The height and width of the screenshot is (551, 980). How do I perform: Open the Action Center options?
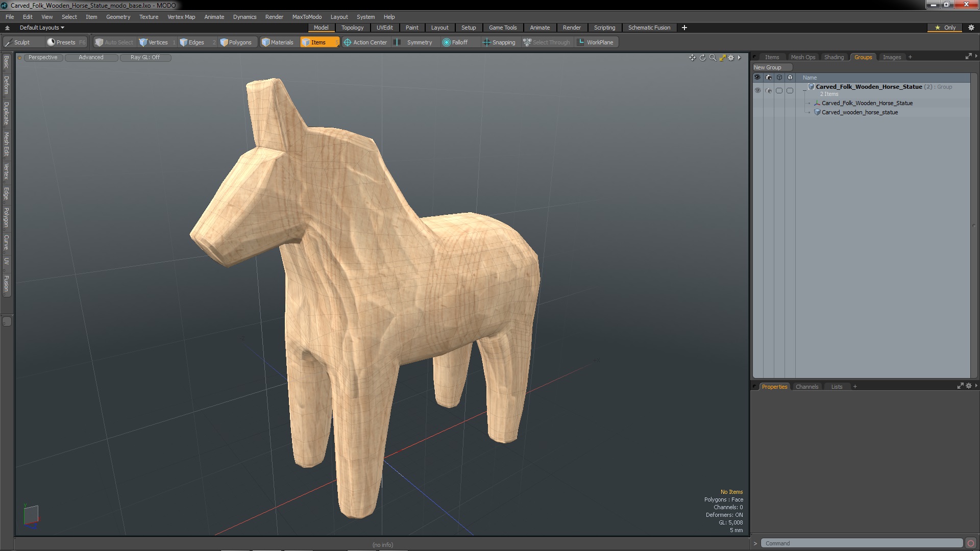coord(366,42)
